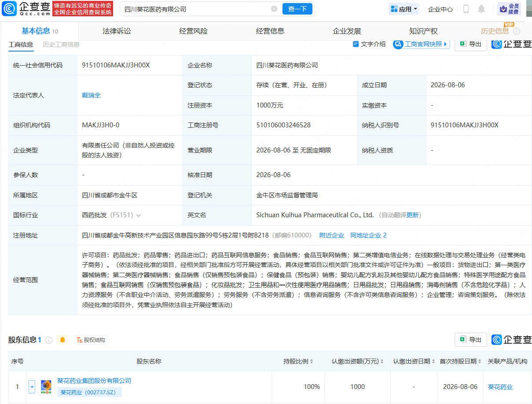Switch to 基本信息 tab
This screenshot has width=532, height=404.
(x=40, y=31)
